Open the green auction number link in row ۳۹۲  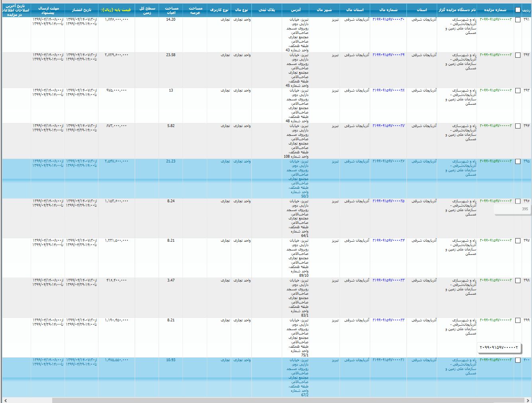[495, 55]
